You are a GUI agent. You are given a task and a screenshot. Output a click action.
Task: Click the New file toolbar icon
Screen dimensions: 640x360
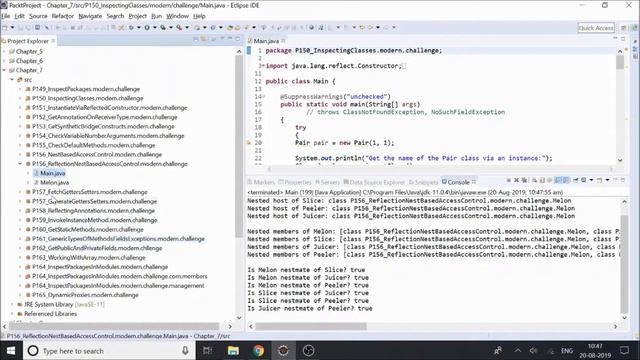point(5,27)
